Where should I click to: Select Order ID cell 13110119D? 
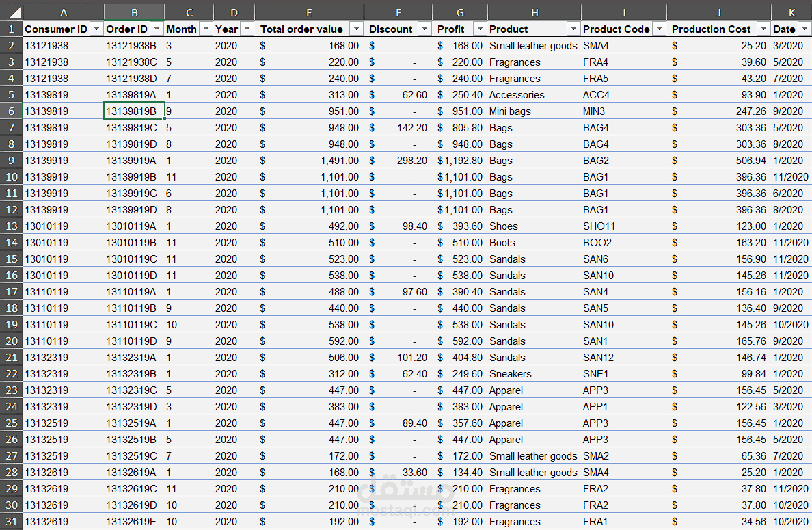tap(134, 341)
